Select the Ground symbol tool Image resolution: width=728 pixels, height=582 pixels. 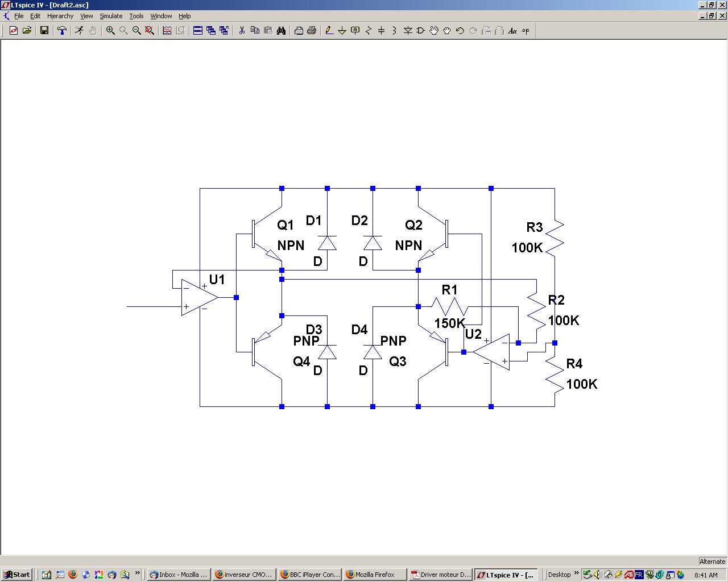click(x=342, y=31)
